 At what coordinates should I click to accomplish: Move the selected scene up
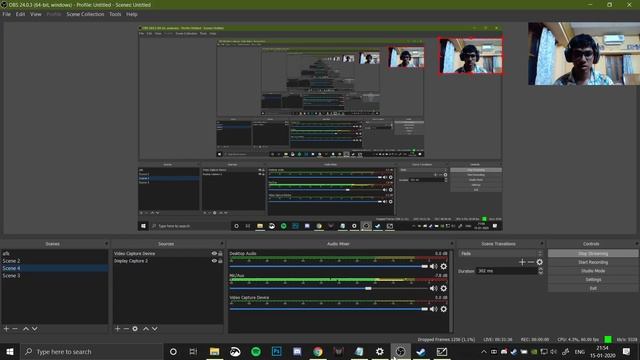coord(26,329)
